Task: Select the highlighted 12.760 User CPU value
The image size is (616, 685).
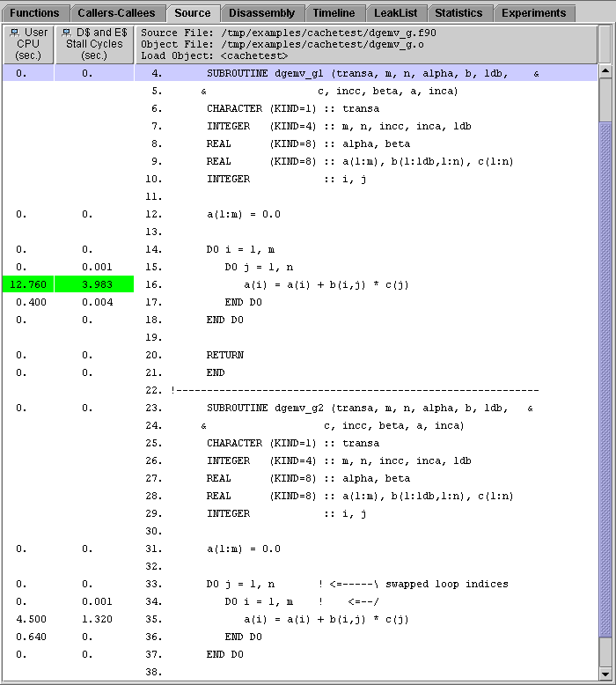Action: [x=28, y=284]
